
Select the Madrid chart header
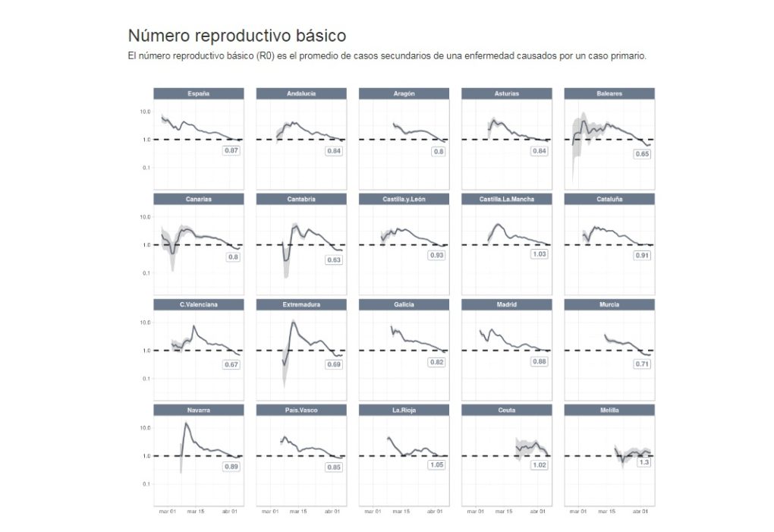point(507,304)
